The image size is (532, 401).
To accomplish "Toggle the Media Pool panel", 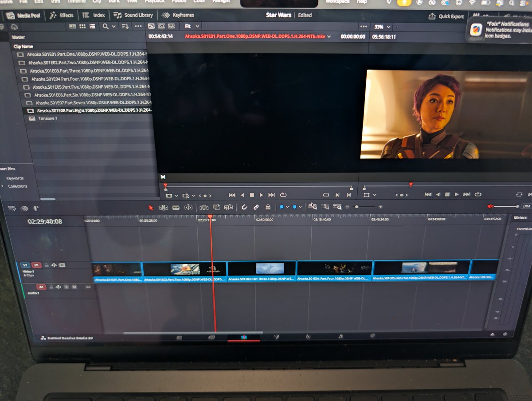I will [23, 16].
